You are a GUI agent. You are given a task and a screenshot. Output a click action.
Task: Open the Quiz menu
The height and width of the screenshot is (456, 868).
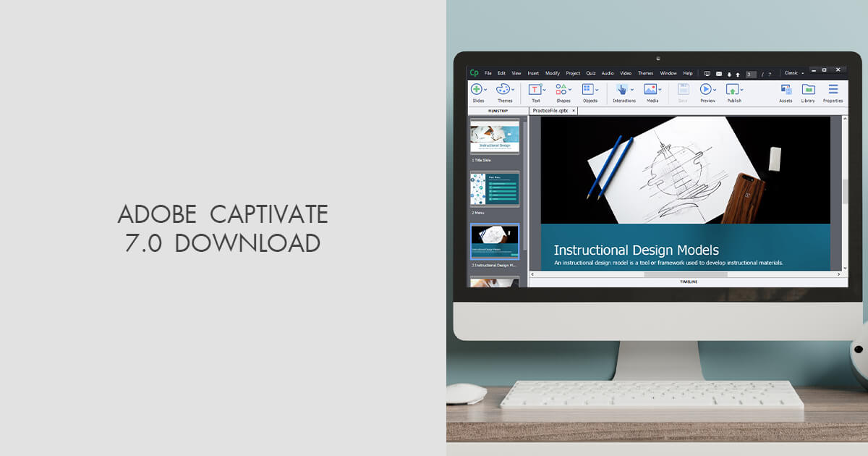click(590, 72)
